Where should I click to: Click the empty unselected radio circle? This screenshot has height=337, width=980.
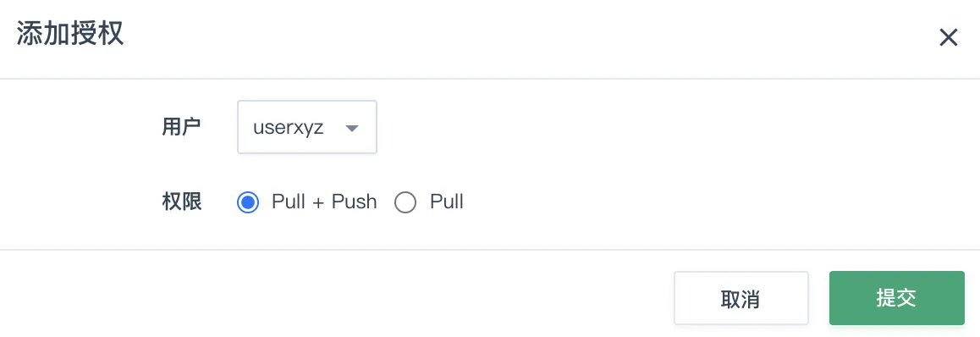[405, 202]
